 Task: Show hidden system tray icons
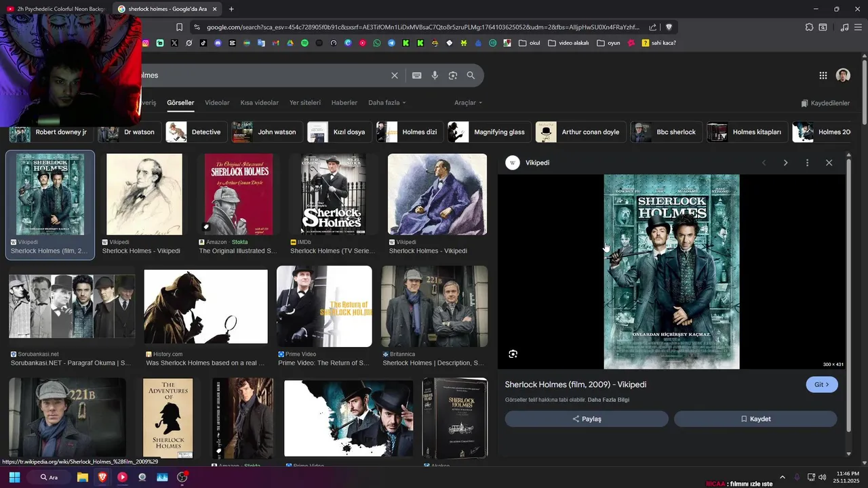783,477
